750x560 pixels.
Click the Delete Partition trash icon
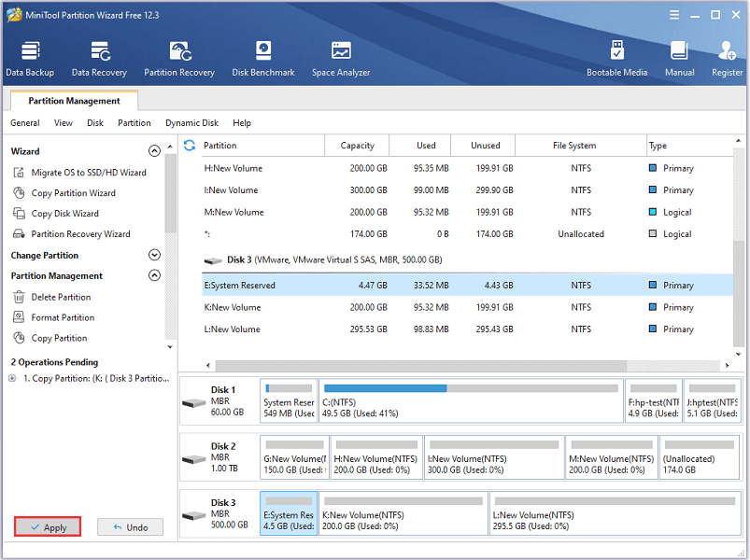(19, 297)
